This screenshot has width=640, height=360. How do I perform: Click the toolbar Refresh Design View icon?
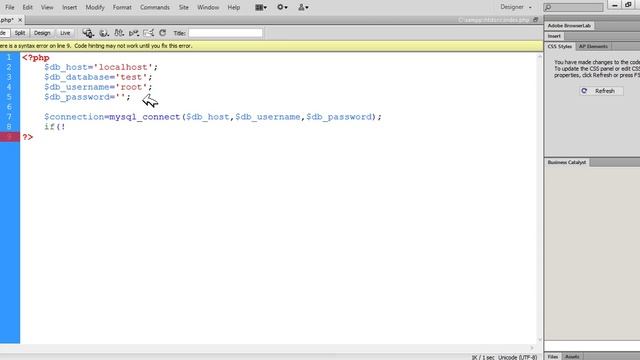(162, 33)
